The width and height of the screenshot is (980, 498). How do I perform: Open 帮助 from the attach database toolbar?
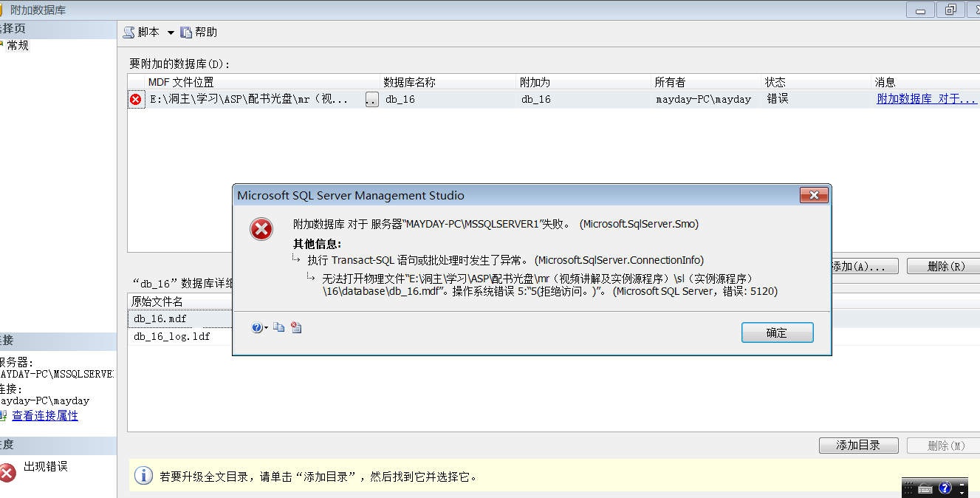pos(199,32)
